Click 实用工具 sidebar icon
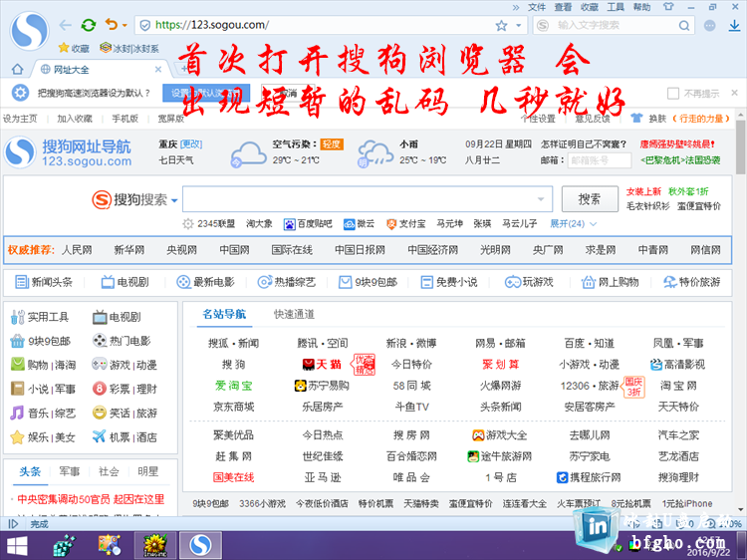This screenshot has width=747, height=560. point(18,317)
